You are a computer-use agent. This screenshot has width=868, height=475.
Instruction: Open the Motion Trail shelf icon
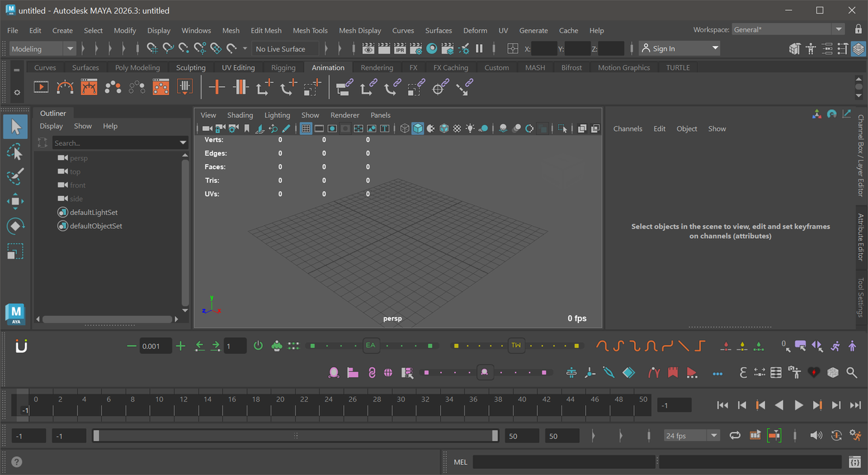(x=65, y=87)
